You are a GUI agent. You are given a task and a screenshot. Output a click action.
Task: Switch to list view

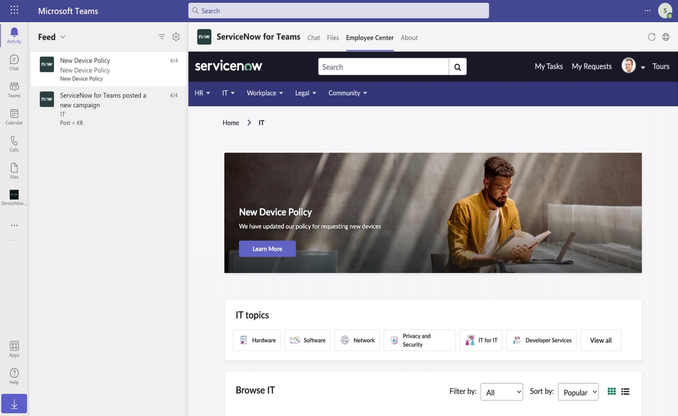point(625,391)
